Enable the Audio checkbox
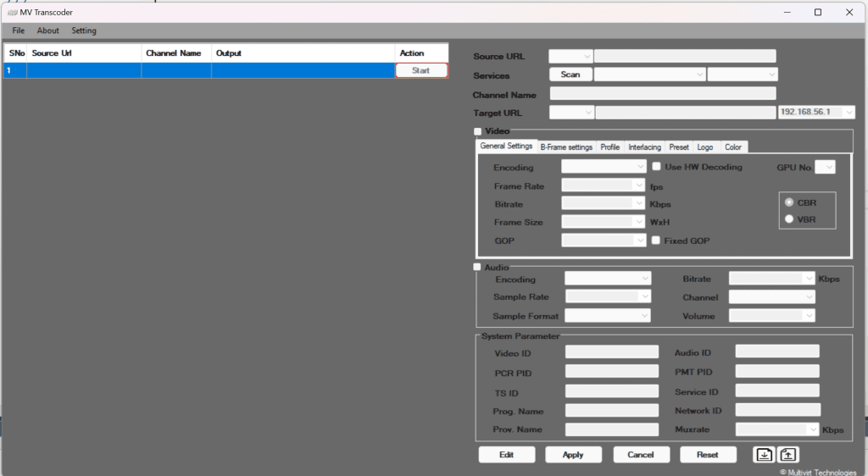 (x=478, y=267)
